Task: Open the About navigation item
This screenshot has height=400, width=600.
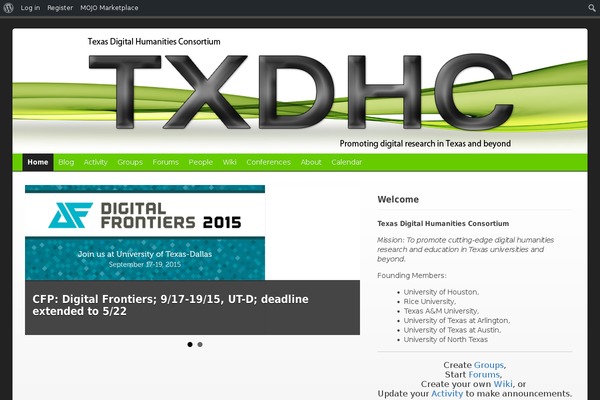Action: coord(311,162)
